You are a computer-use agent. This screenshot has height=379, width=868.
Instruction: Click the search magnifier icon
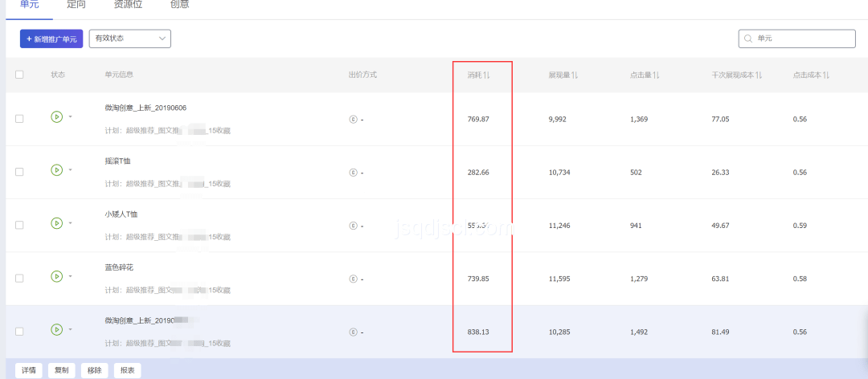(x=748, y=39)
